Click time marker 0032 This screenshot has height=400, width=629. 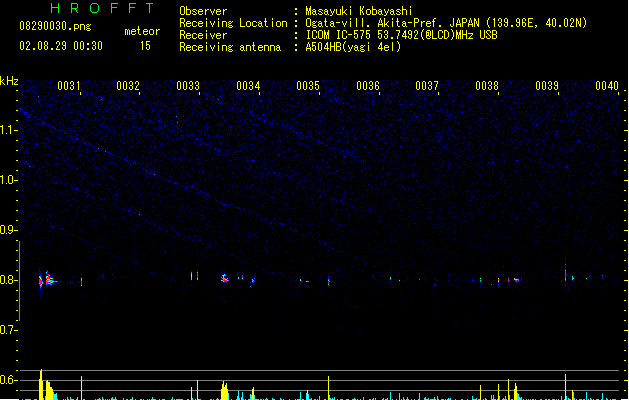[128, 86]
